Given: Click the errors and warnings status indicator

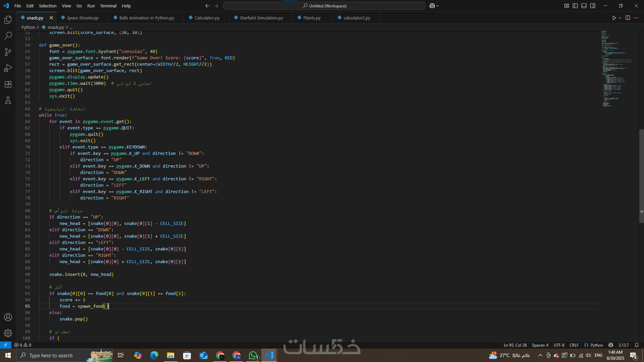Looking at the screenshot, I should 23,345.
